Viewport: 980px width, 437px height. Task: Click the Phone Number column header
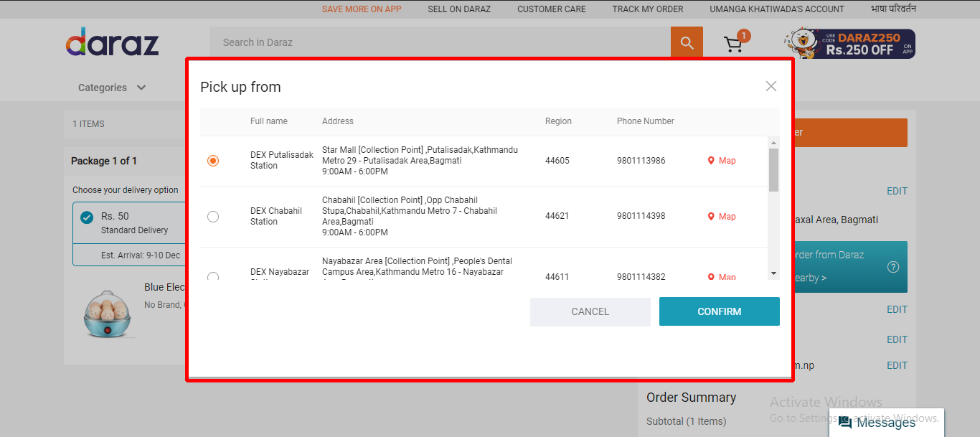[646, 121]
